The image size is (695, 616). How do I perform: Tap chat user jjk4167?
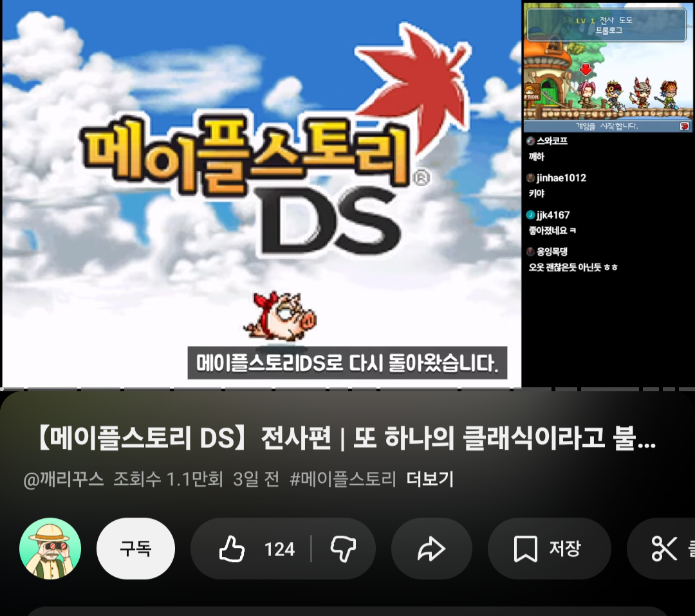point(553,215)
